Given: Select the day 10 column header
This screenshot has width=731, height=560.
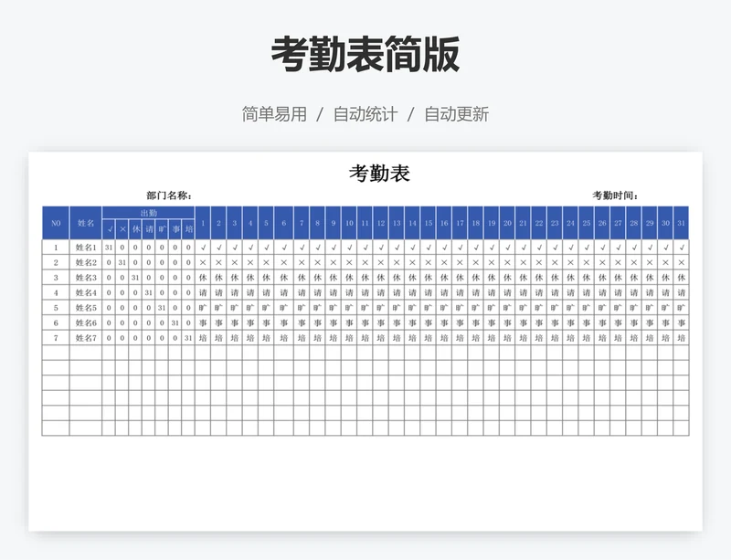Looking at the screenshot, I should pyautogui.click(x=349, y=223).
